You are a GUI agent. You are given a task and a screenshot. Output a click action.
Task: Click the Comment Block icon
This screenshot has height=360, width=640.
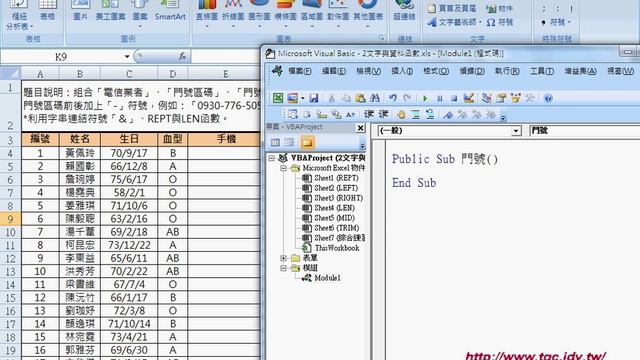click(x=416, y=115)
